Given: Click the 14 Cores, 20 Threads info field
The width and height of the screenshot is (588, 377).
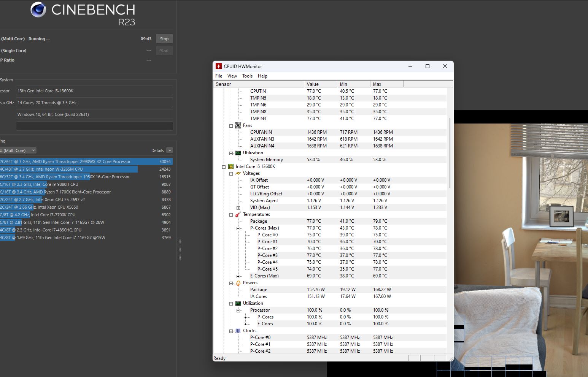Looking at the screenshot, I should (x=94, y=103).
